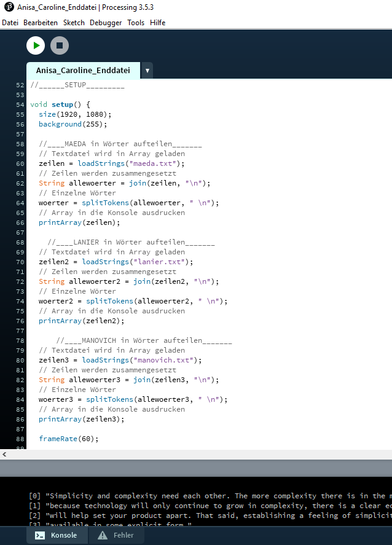
Task: Click line number 88 in the gutter
Action: (x=20, y=439)
